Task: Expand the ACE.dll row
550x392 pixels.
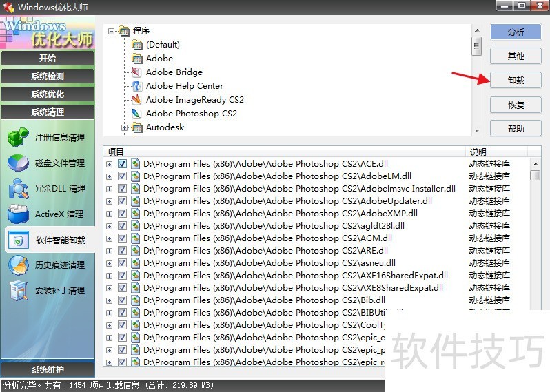Action: (109, 164)
